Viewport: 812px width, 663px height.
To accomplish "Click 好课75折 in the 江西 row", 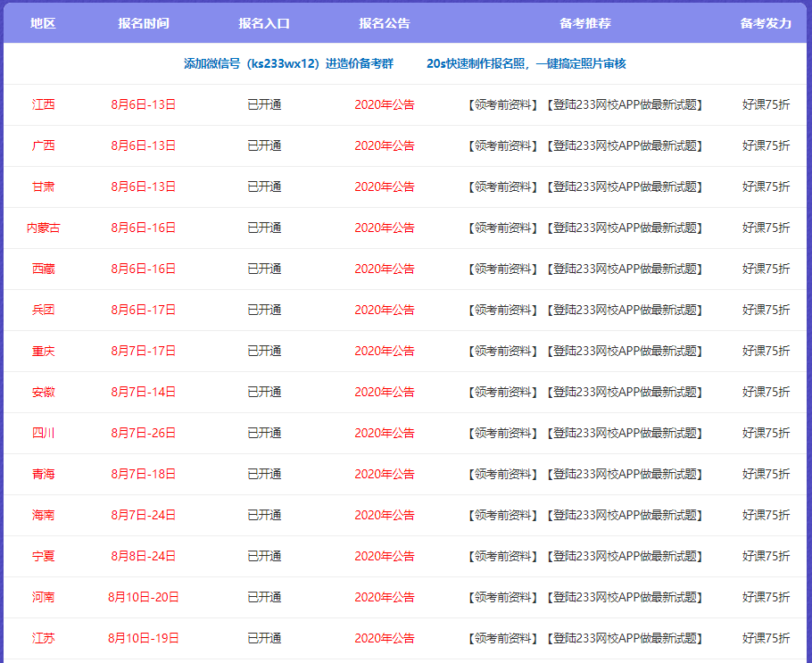I will (x=766, y=104).
